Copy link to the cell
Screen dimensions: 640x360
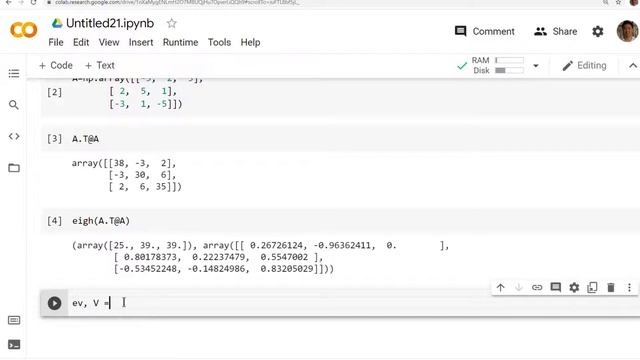point(537,287)
